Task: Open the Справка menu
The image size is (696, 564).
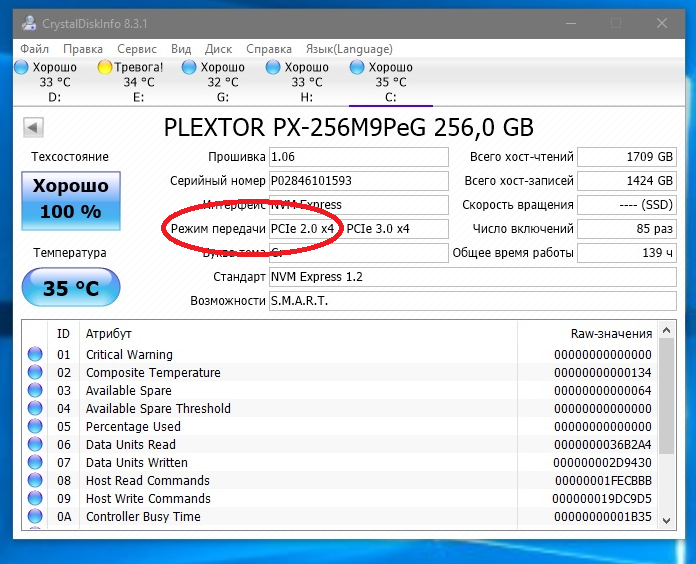Action: [269, 49]
